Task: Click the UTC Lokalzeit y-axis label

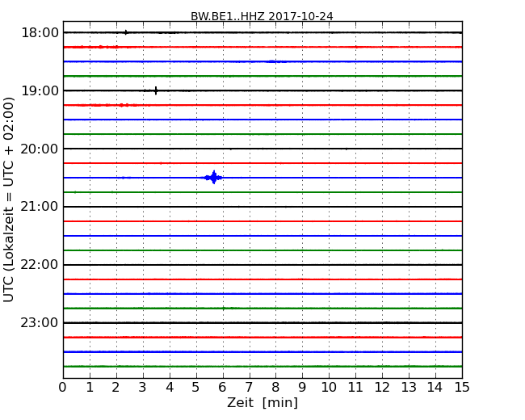Action: [9, 199]
